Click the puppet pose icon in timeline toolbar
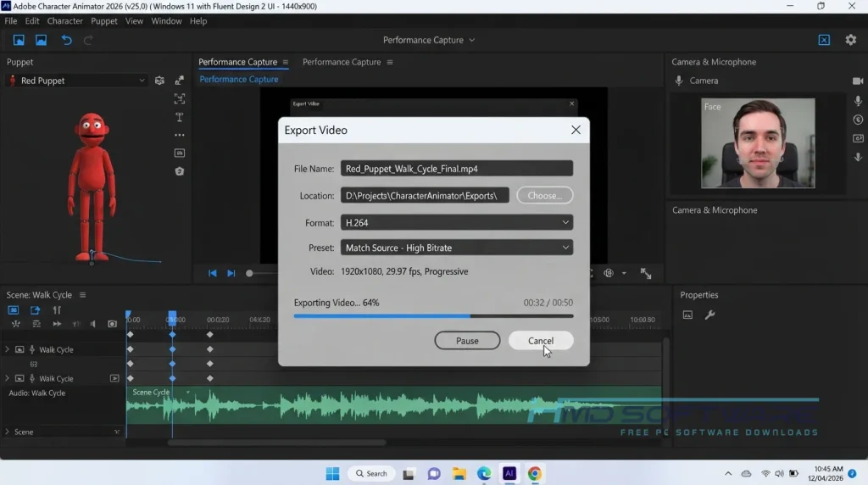The image size is (868, 485). pyautogui.click(x=15, y=324)
